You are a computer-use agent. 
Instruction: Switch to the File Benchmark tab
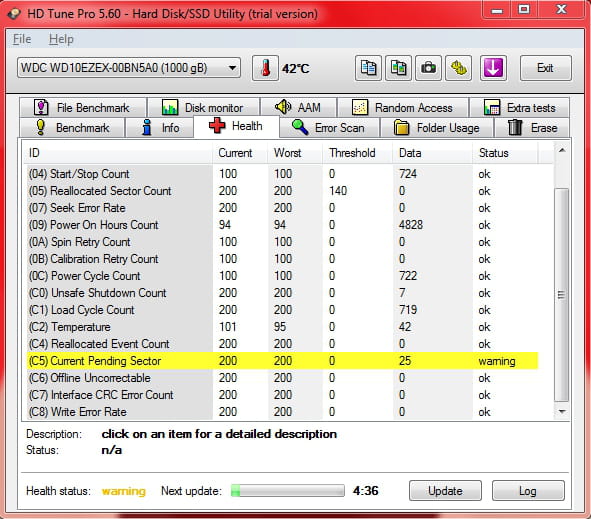click(83, 108)
